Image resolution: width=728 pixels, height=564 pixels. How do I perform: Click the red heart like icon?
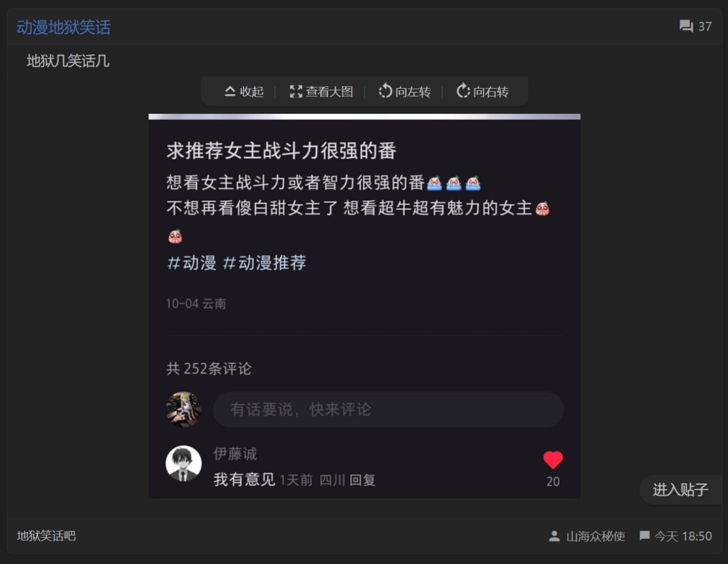(x=553, y=460)
